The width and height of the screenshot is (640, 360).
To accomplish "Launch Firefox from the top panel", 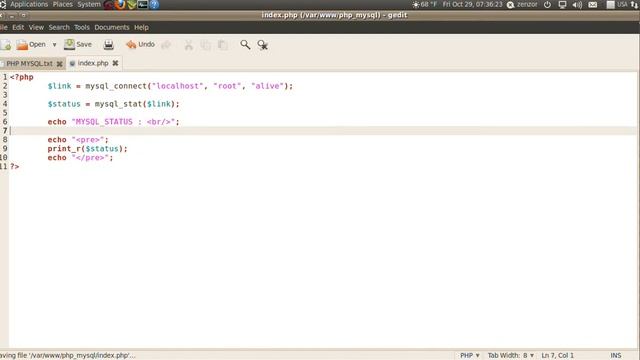I will coord(120,4).
